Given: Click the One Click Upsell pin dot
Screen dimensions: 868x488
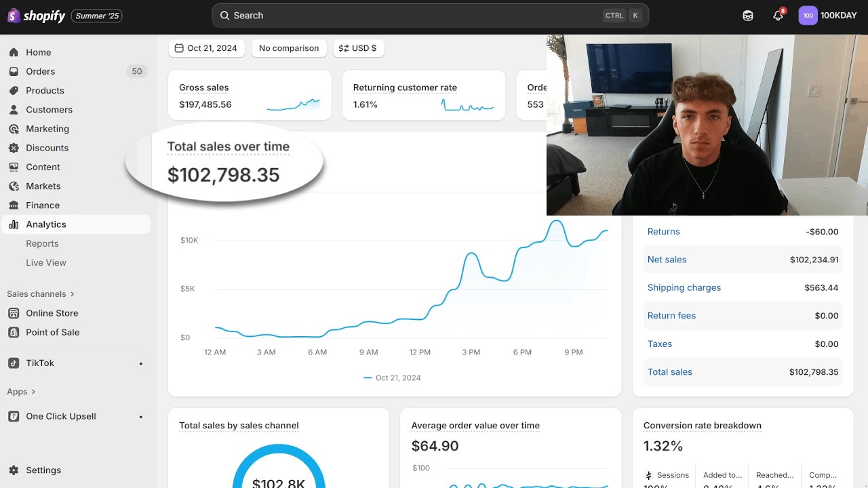Looking at the screenshot, I should click(x=141, y=417).
